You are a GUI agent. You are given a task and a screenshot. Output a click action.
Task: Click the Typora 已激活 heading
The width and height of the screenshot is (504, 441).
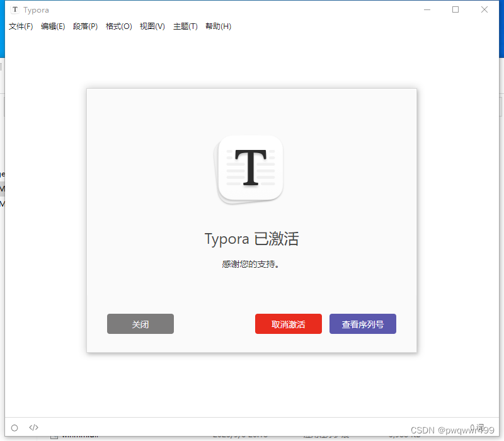click(251, 239)
